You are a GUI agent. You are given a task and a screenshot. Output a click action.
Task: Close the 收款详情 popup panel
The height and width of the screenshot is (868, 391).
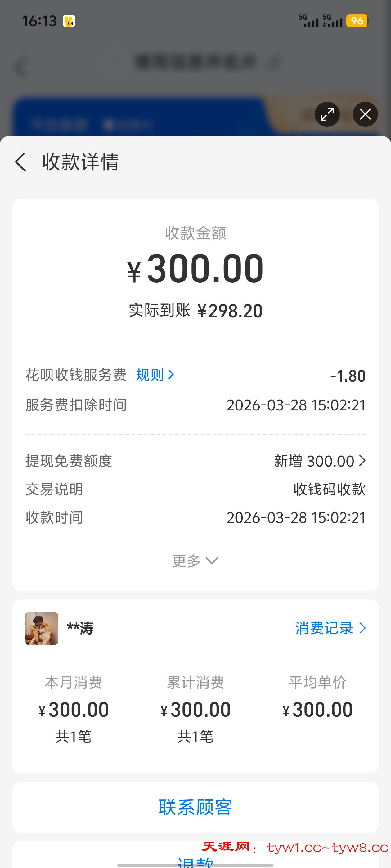[365, 114]
